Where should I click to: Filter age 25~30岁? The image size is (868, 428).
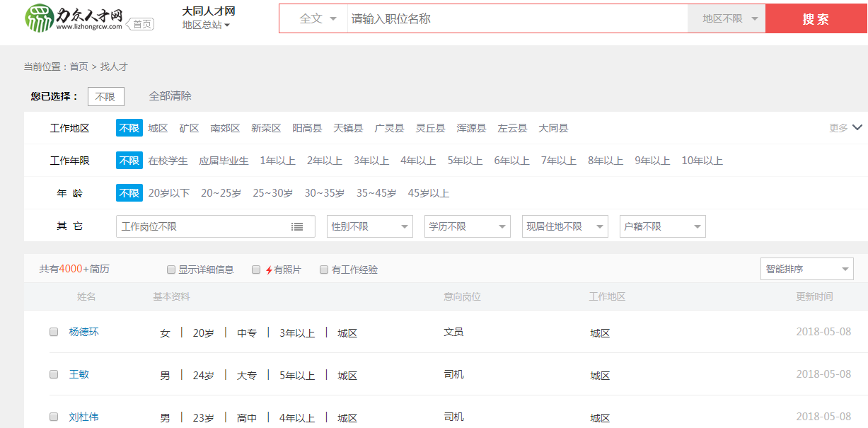(273, 193)
